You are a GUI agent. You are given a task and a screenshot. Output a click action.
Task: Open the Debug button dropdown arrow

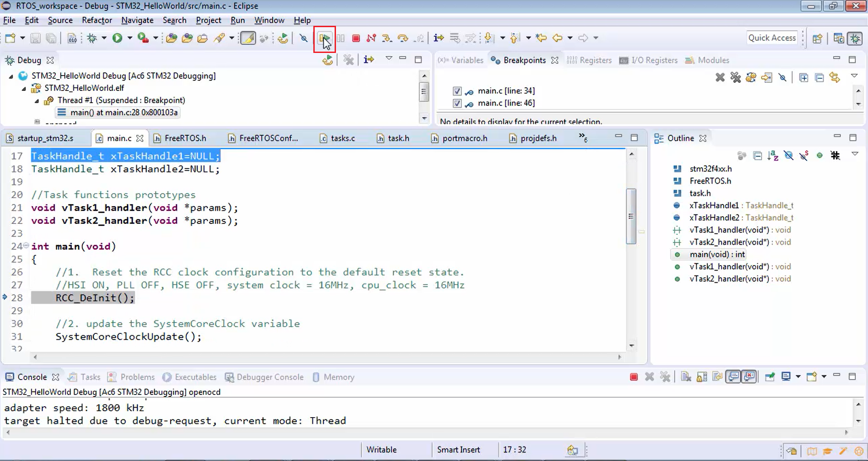pos(104,38)
